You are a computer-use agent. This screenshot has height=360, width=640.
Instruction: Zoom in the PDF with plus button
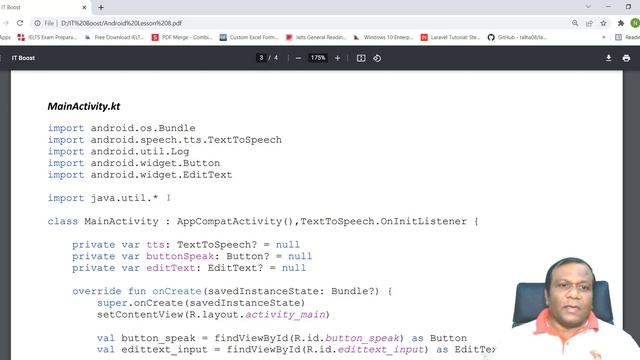tap(338, 58)
